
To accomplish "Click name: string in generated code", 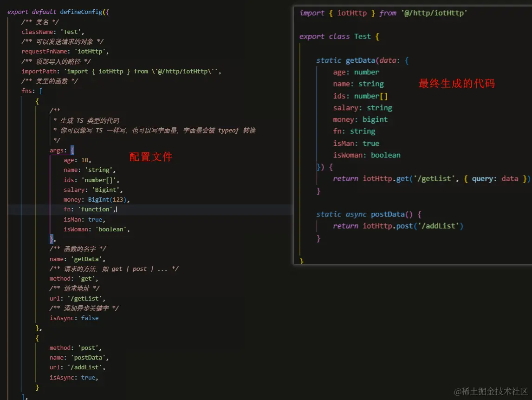I will click(x=358, y=84).
